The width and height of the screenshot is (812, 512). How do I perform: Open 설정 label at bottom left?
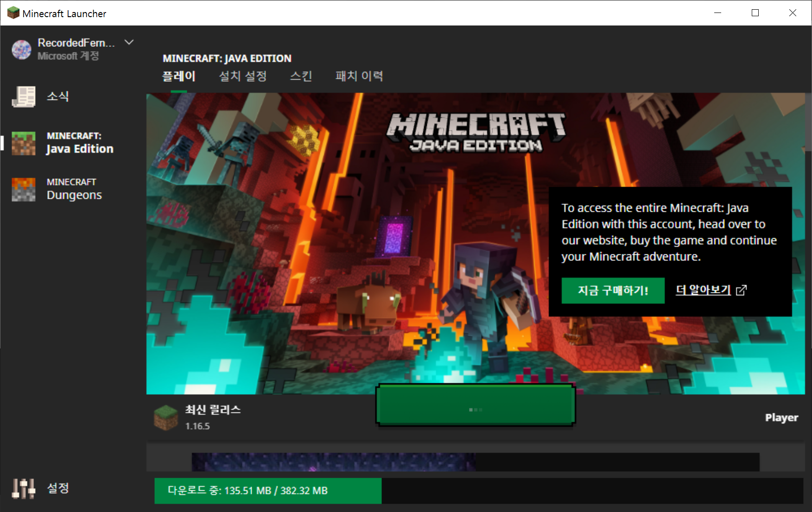(58, 488)
